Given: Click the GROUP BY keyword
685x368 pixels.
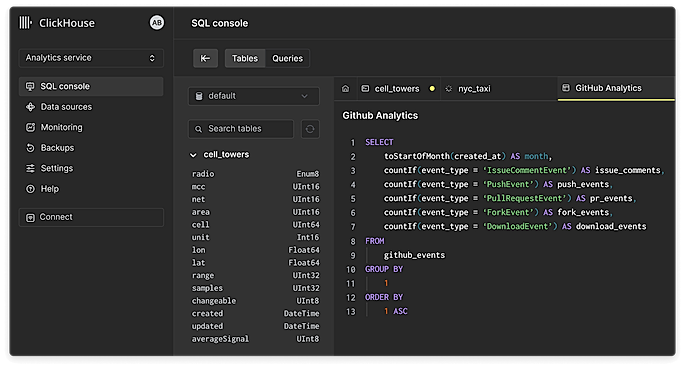Looking at the screenshot, I should coord(384,269).
